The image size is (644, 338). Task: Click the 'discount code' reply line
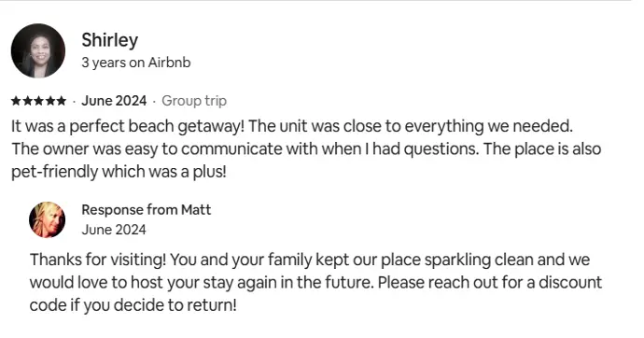[133, 305]
